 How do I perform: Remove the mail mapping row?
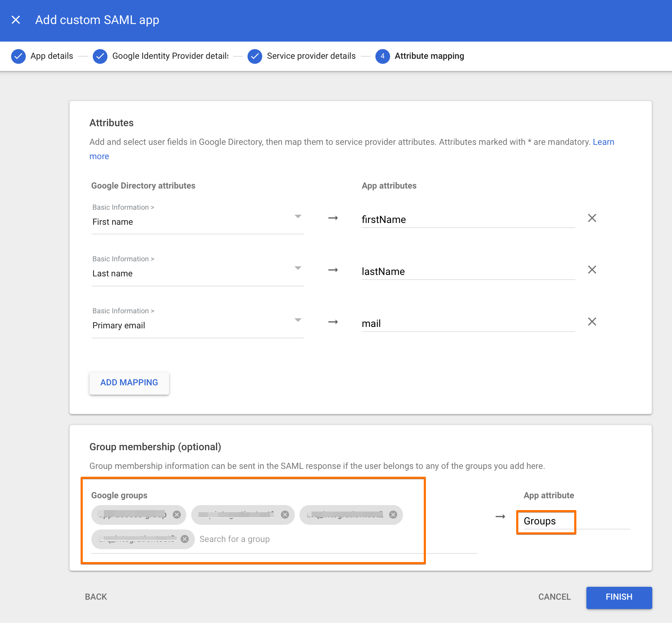pos(592,322)
